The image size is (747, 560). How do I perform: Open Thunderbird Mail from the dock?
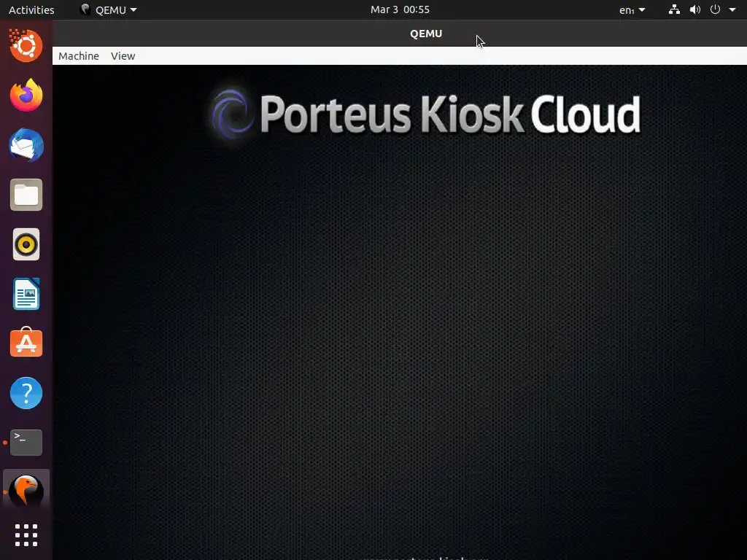(x=26, y=145)
